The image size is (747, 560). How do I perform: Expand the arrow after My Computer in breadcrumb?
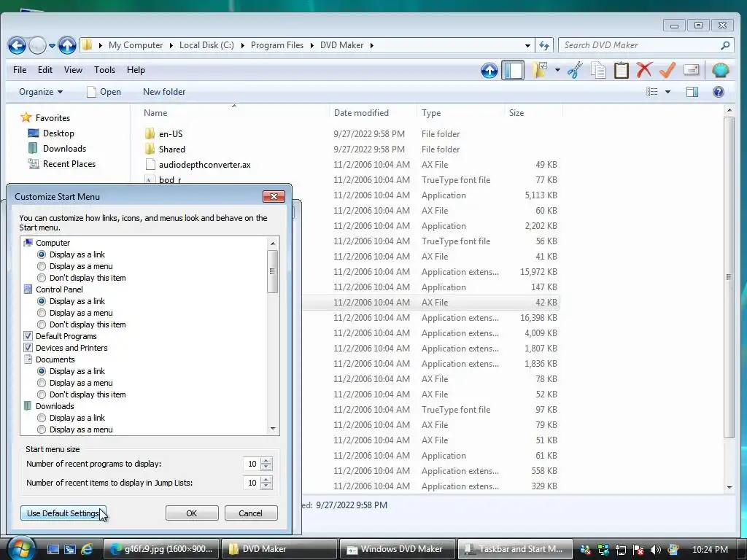[x=171, y=45]
